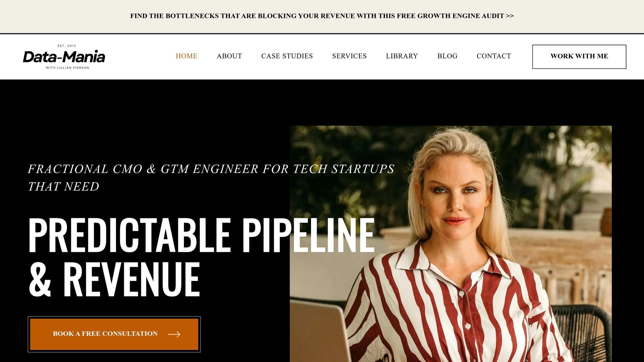Open the Contact page
Image resolution: width=644 pixels, height=362 pixels.
coord(494,56)
